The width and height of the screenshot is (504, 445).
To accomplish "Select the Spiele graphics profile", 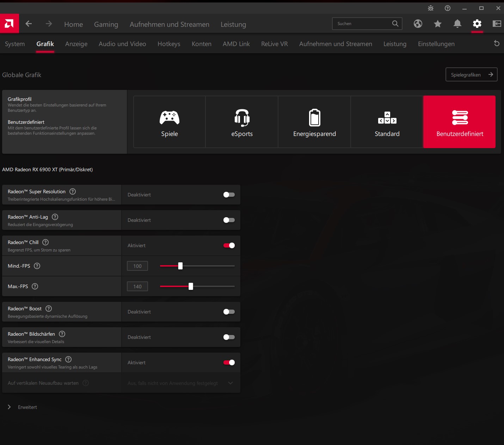I will (170, 122).
